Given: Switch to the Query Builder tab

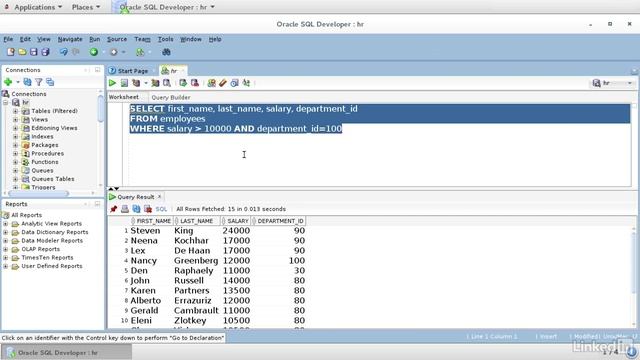Looking at the screenshot, I should 171,97.
